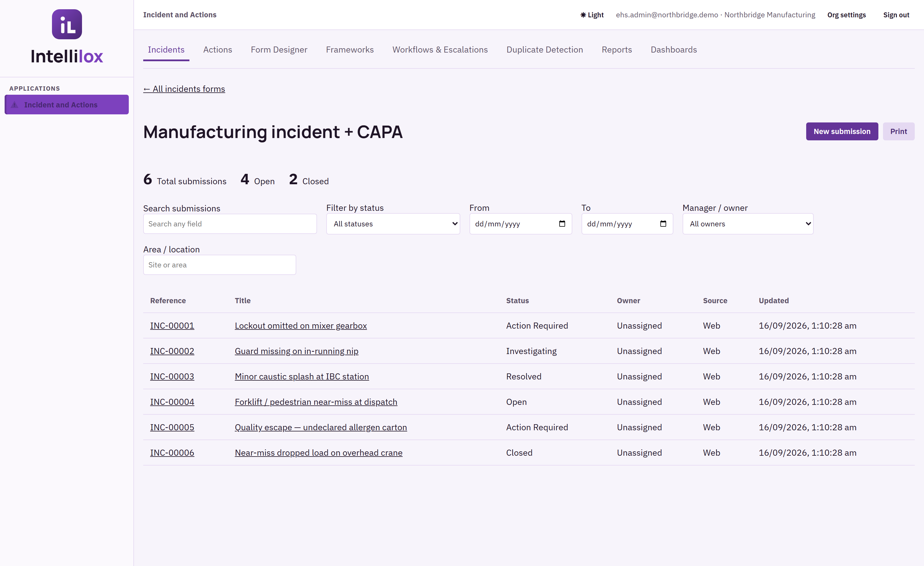Image resolution: width=924 pixels, height=566 pixels.
Task: Open reference INC-00003
Action: pyautogui.click(x=172, y=377)
